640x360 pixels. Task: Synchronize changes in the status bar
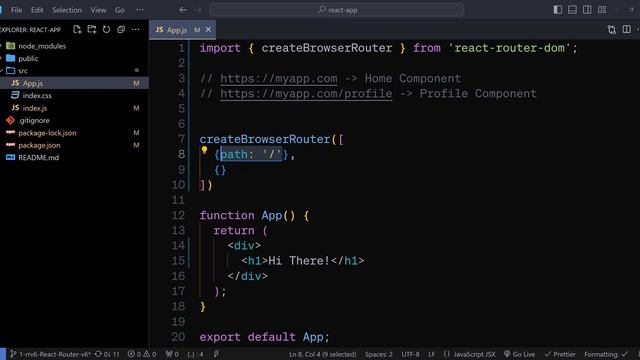[107, 354]
